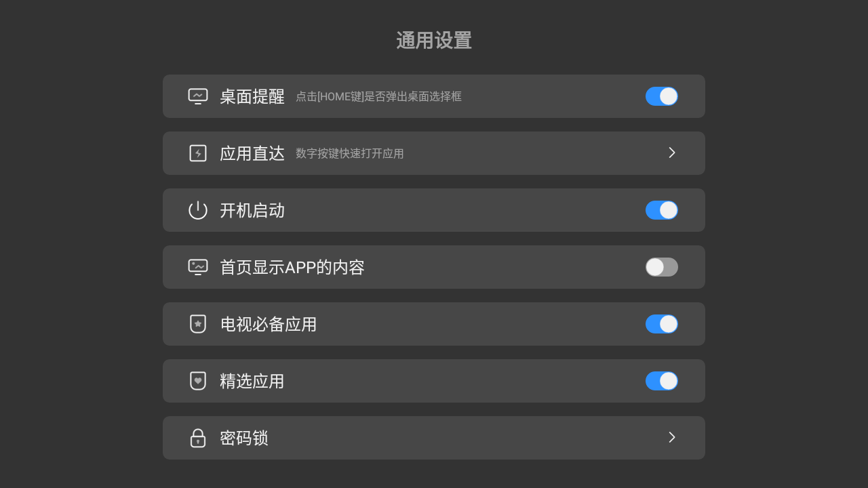This screenshot has height=488, width=868.
Task: Turn off the 开机启动 switch
Action: coord(661,210)
